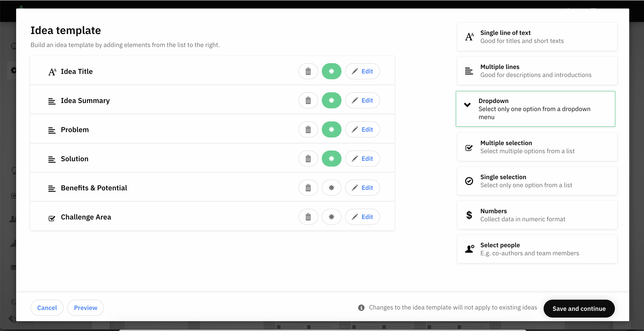Delete the Solution element
Image resolution: width=644 pixels, height=331 pixels.
[308, 159]
